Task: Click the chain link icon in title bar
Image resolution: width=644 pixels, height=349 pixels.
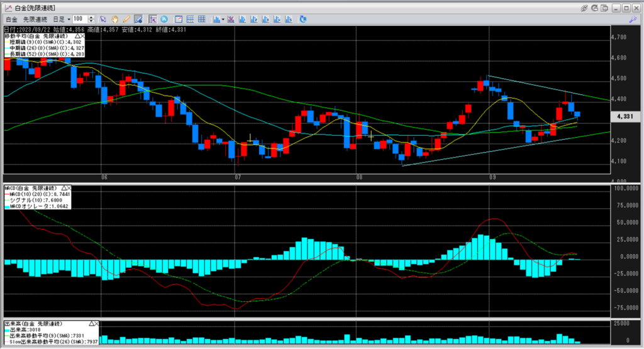Action: (x=584, y=8)
